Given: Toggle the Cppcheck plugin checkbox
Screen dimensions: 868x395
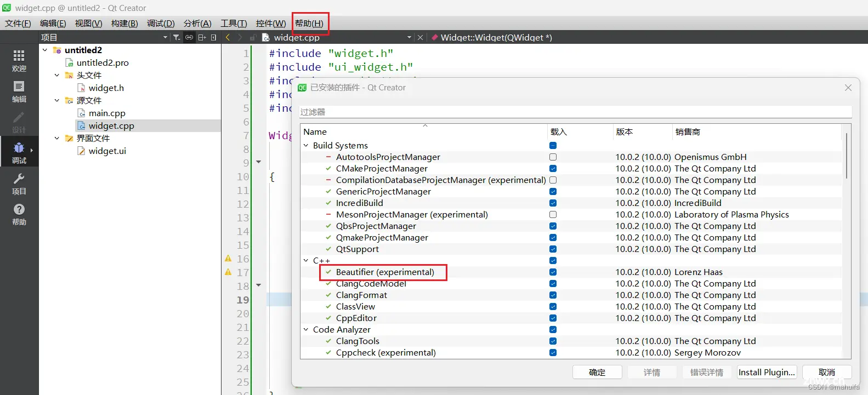Looking at the screenshot, I should pyautogui.click(x=553, y=352).
